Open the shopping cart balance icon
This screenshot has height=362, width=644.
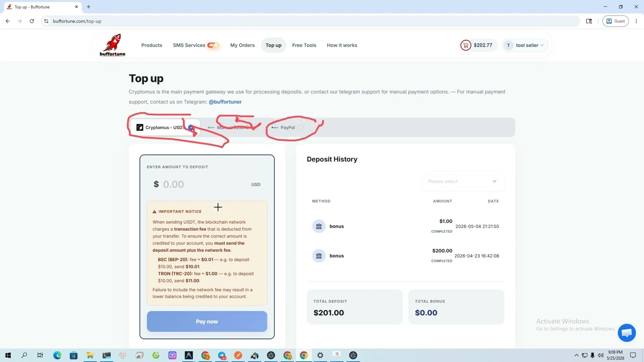[465, 45]
